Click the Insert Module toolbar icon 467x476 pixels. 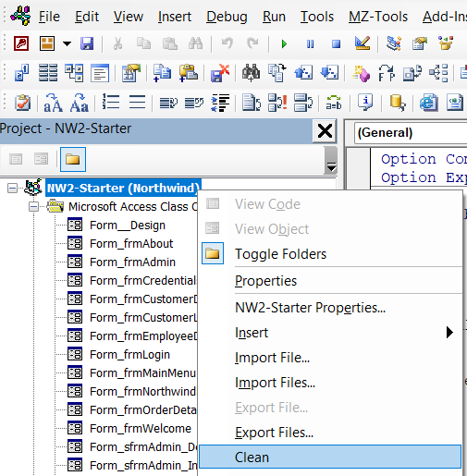(x=47, y=43)
